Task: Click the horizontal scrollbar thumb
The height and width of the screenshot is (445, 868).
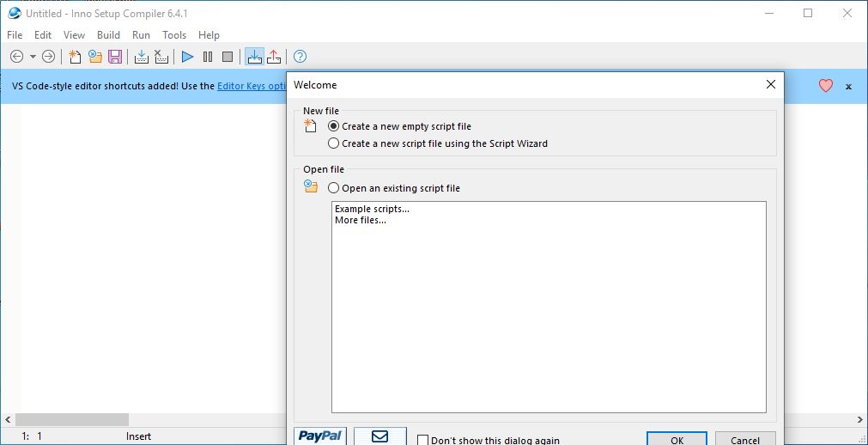Action: (x=72, y=419)
